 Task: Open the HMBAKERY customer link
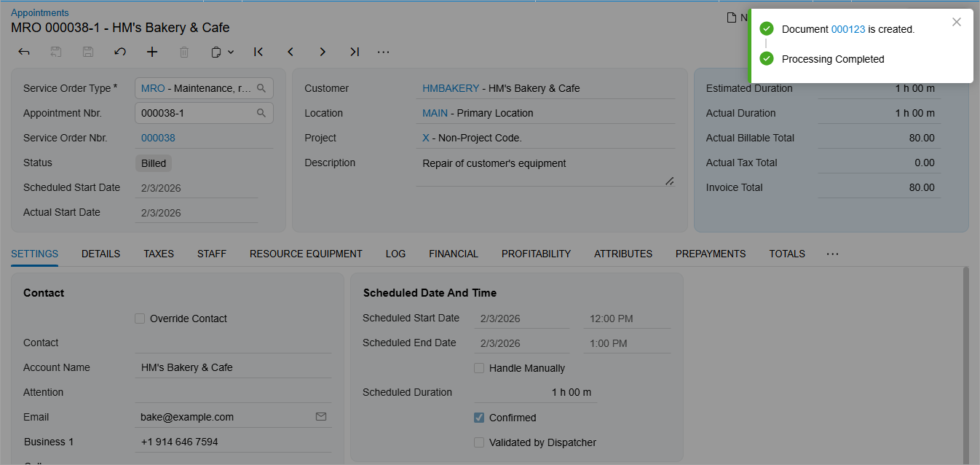coord(451,88)
